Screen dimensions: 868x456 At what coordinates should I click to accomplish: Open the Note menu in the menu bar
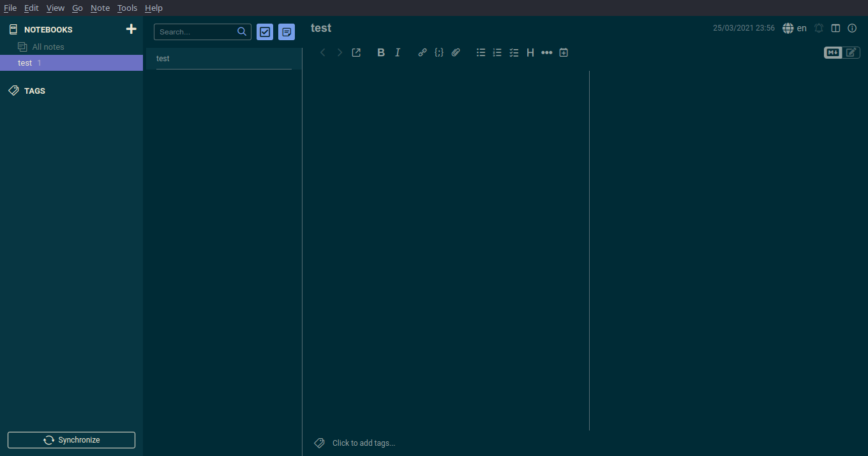point(100,8)
